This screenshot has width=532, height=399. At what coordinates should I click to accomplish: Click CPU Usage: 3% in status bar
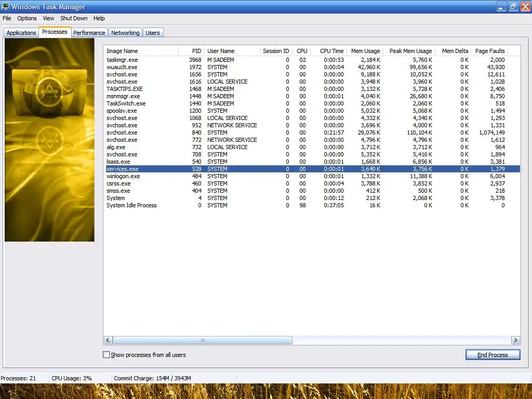tap(72, 378)
